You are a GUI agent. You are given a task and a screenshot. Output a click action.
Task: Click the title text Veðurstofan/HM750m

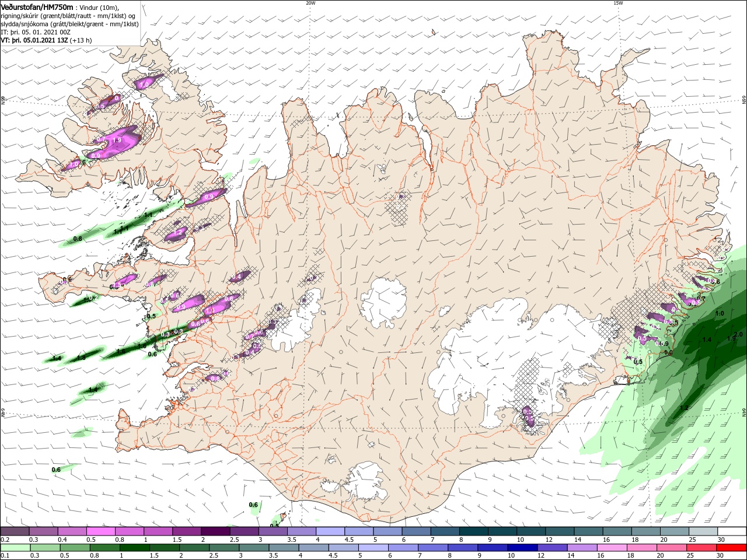tap(37, 7)
